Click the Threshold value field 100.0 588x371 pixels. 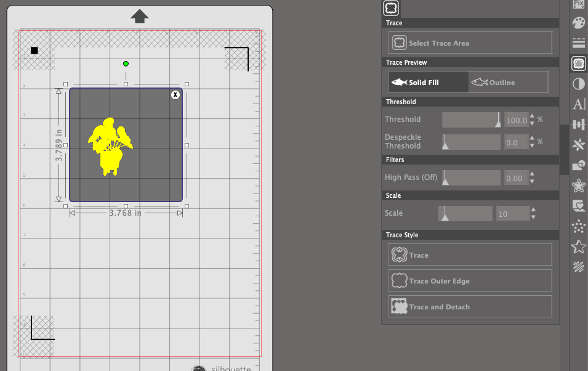click(x=517, y=120)
